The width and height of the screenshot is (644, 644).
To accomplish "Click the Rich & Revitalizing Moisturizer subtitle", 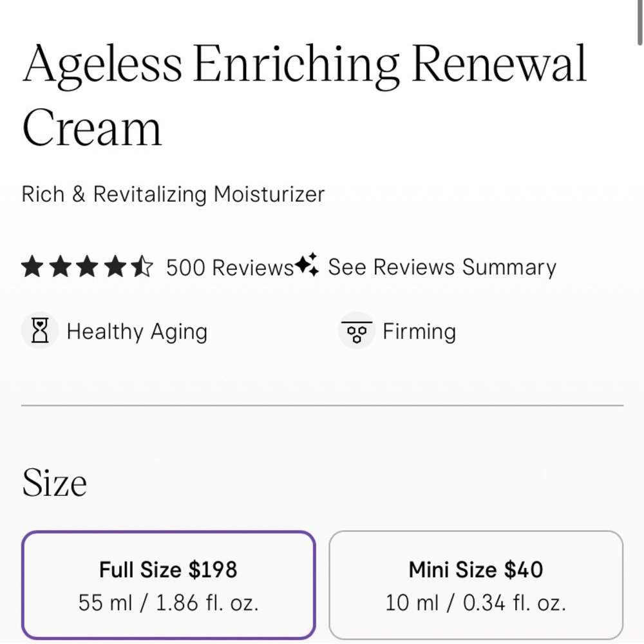I will 173,194.
